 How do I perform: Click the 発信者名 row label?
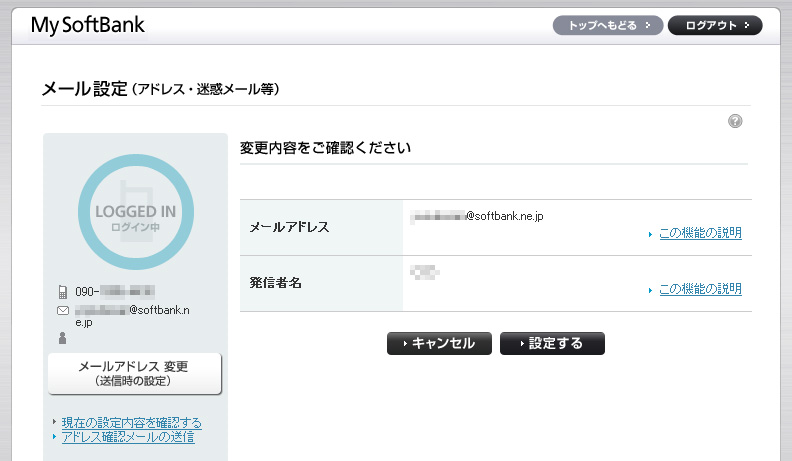click(276, 283)
